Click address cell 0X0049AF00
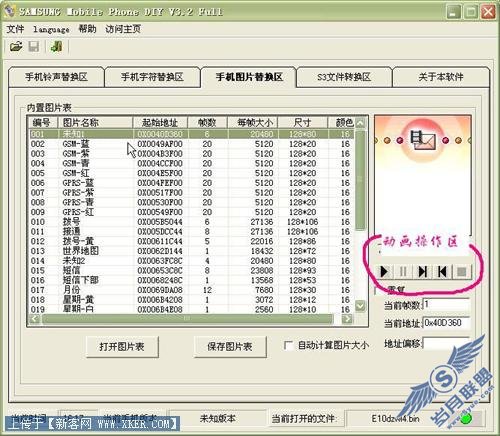The image size is (500, 436). tap(160, 144)
